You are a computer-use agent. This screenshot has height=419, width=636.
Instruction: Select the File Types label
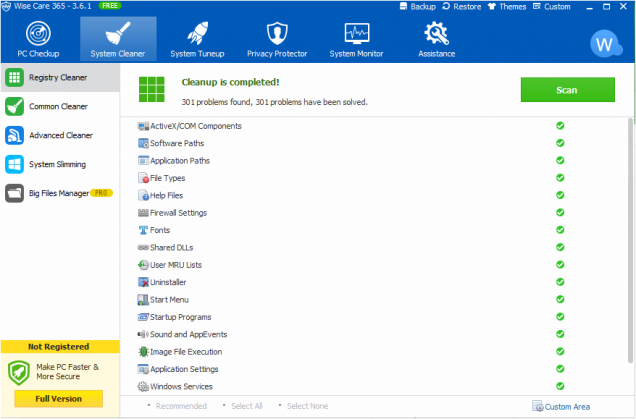coord(168,178)
